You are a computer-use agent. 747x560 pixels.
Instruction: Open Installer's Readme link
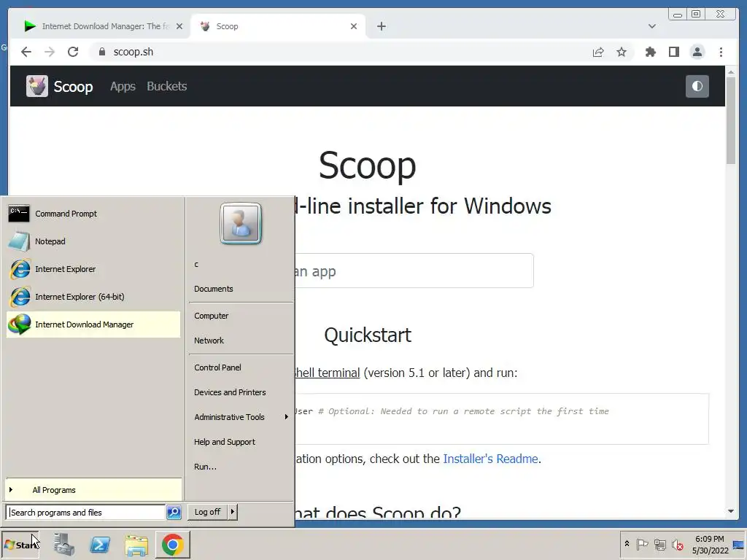coord(490,459)
